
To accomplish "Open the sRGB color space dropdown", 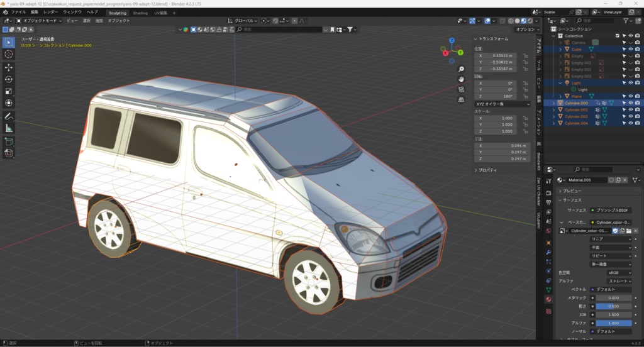I will click(619, 273).
